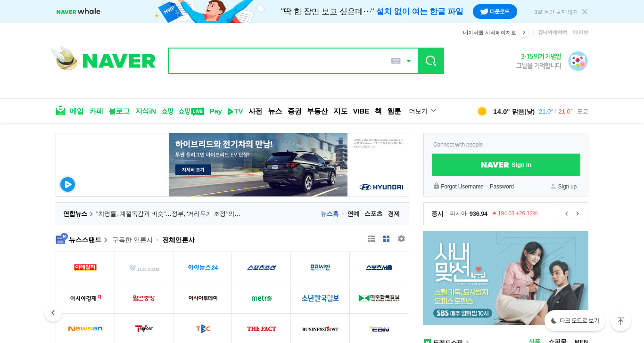
Task: Click the 뉴스스탠드 icon
Action: [61, 238]
